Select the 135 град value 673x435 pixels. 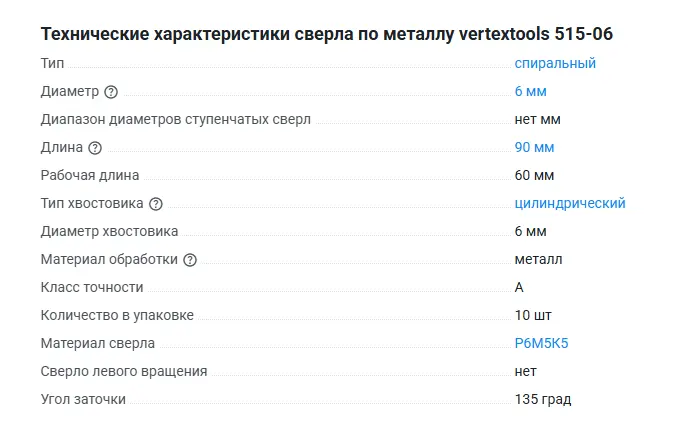point(543,399)
